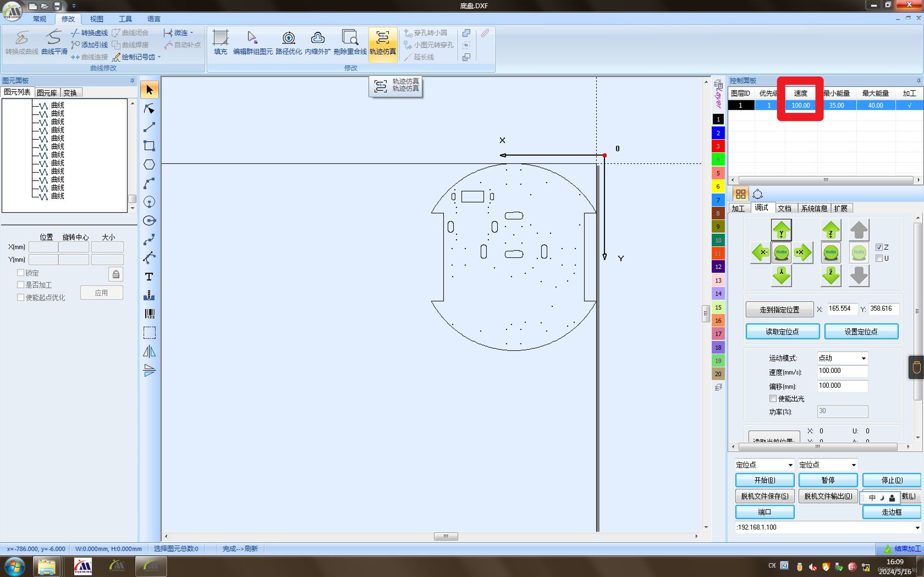Select the barcode tool
The image size is (924, 577).
(149, 314)
